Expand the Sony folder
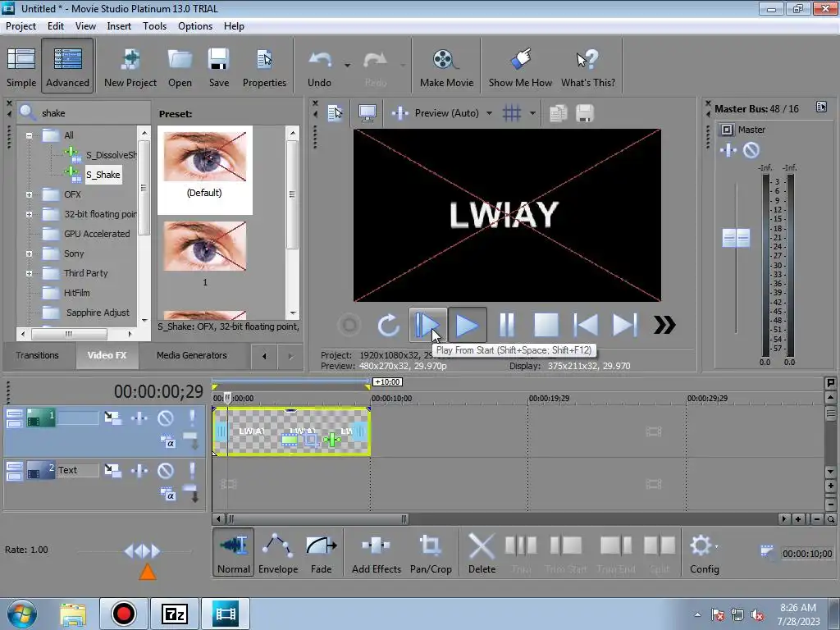Viewport: 840px width, 630px height. coord(30,254)
